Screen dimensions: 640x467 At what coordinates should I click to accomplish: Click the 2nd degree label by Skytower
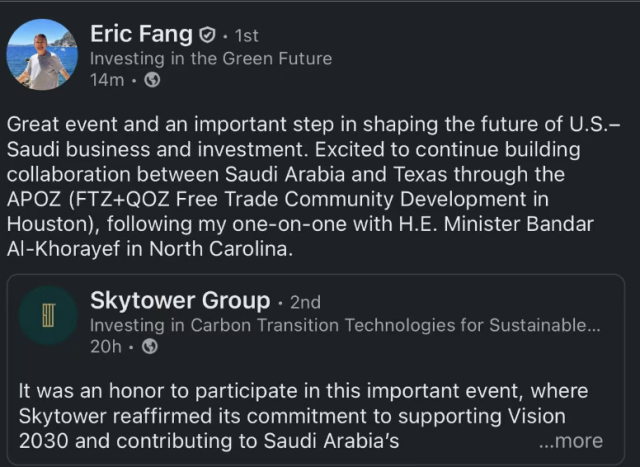305,302
